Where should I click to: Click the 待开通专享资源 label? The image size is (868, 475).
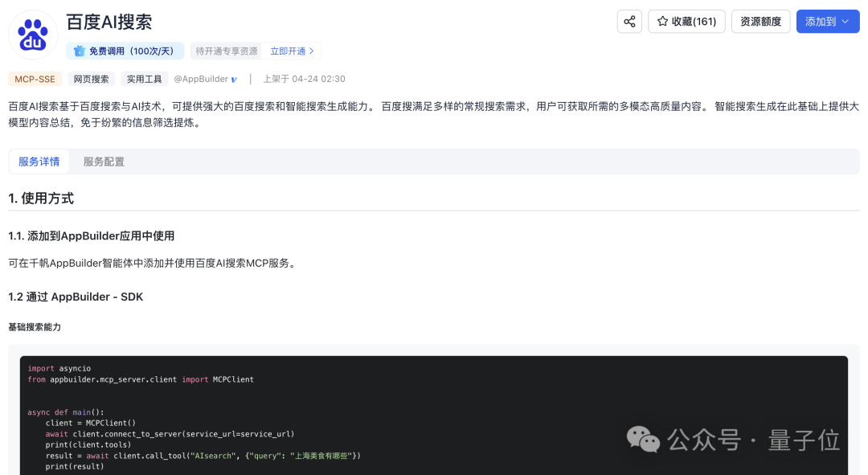point(227,51)
